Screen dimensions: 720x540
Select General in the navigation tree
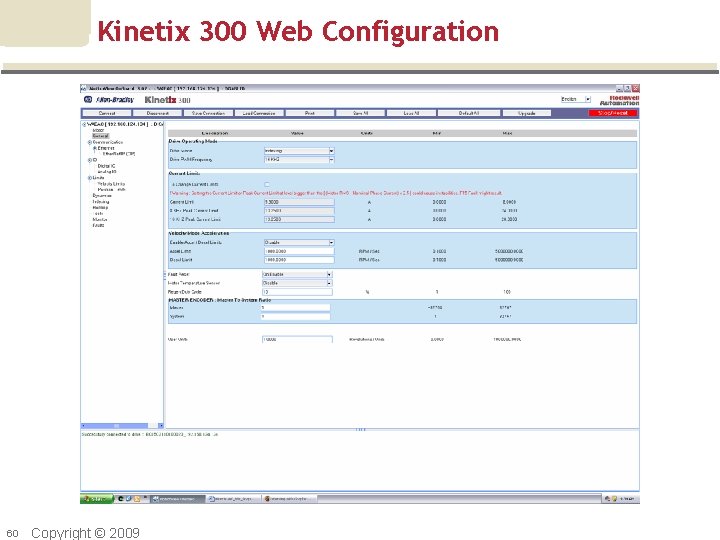click(x=101, y=136)
